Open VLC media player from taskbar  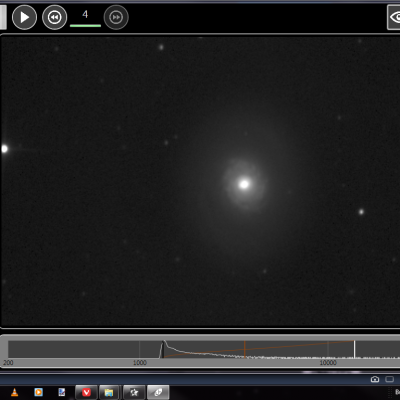(x=14, y=392)
